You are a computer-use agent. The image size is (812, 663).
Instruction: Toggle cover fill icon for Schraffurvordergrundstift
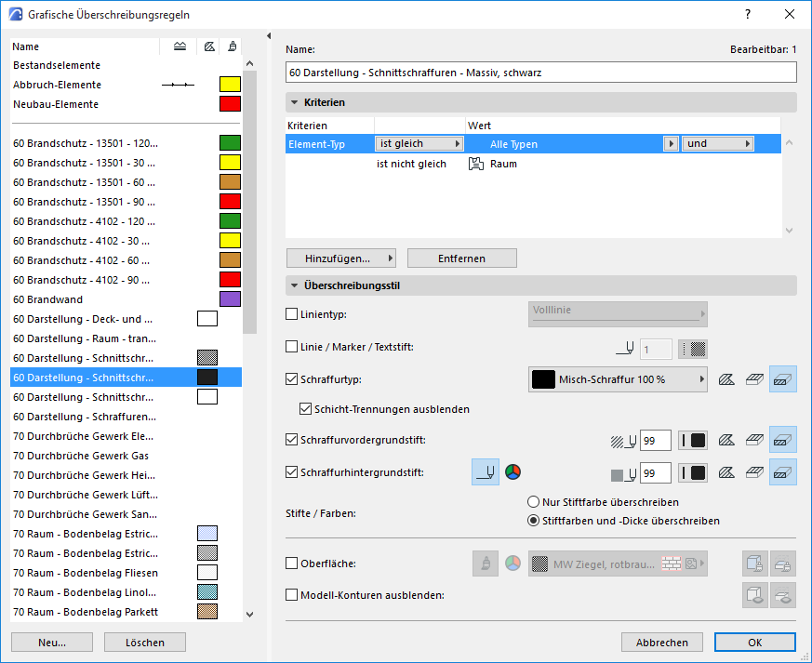(x=754, y=441)
